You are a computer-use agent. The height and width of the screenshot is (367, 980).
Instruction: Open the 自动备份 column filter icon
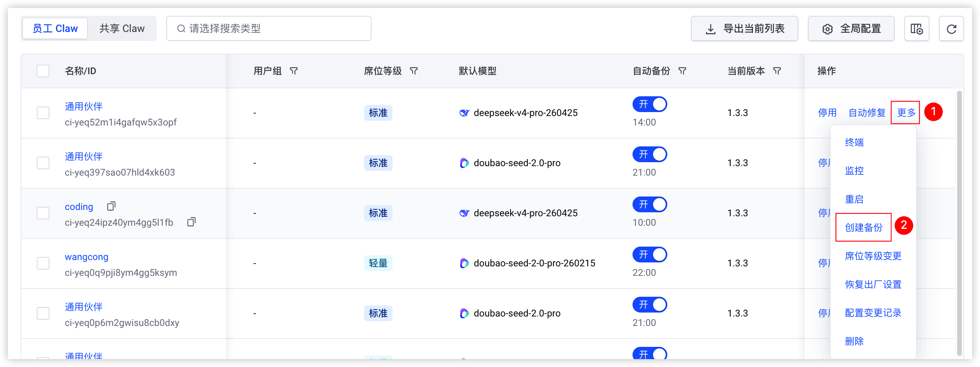point(682,71)
